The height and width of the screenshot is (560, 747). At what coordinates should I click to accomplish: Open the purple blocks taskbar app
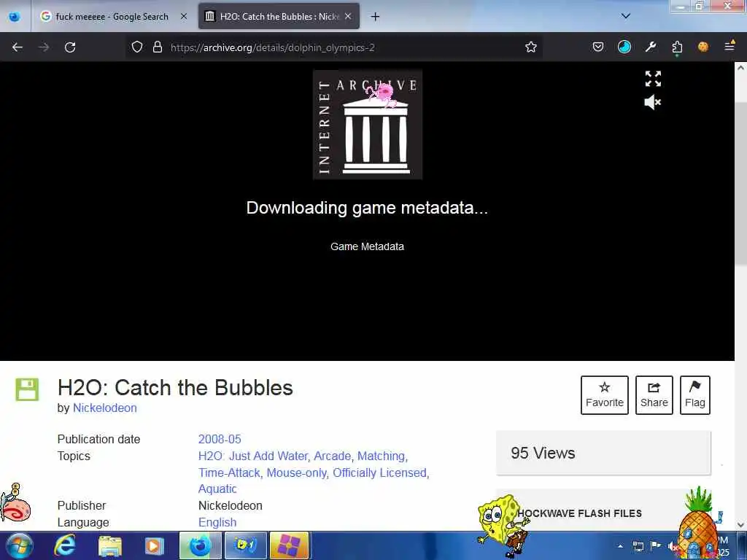pyautogui.click(x=289, y=545)
